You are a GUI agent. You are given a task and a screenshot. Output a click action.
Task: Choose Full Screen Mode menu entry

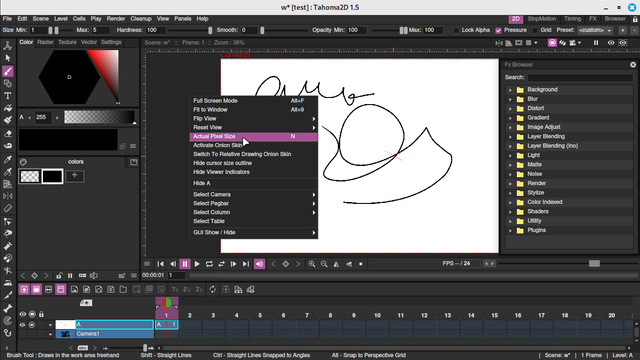[253, 100]
